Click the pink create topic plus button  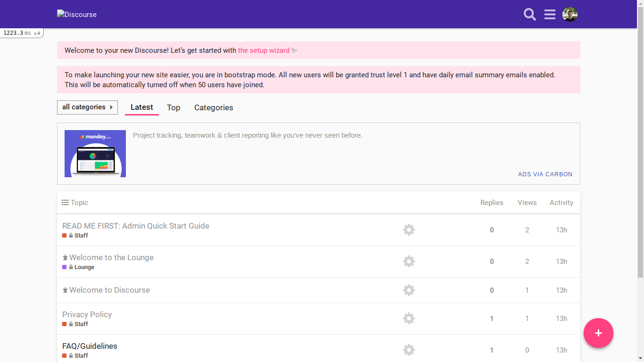[598, 333]
